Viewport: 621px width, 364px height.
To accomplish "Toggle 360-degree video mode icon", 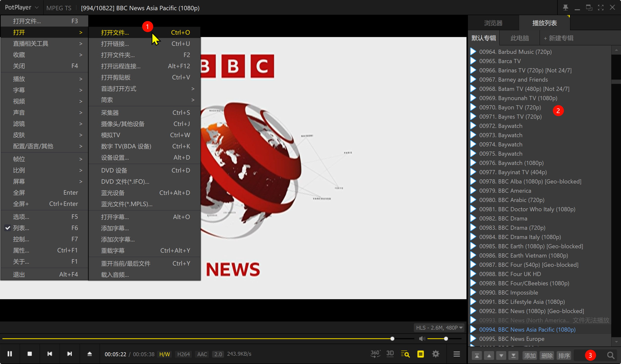I will (375, 354).
